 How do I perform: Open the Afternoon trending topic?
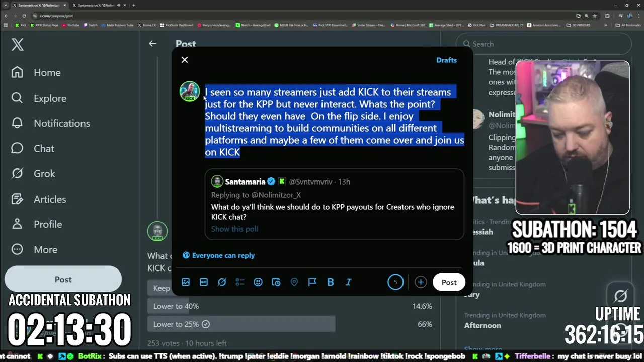coord(482,325)
